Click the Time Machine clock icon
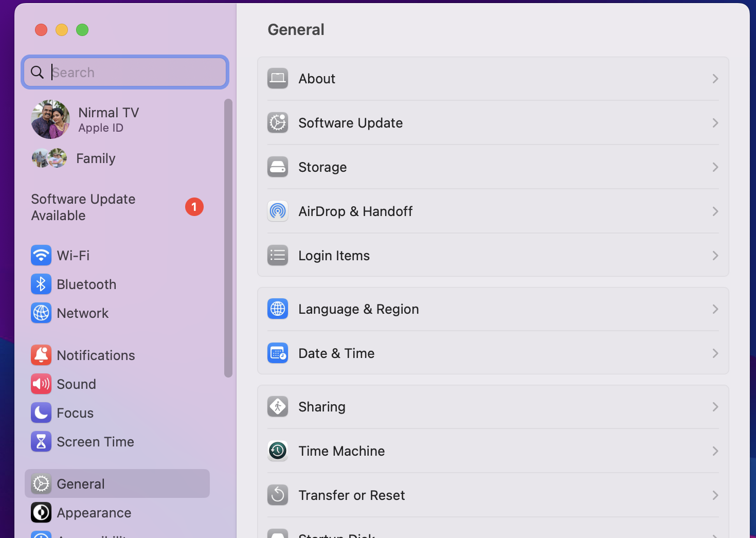 click(278, 451)
